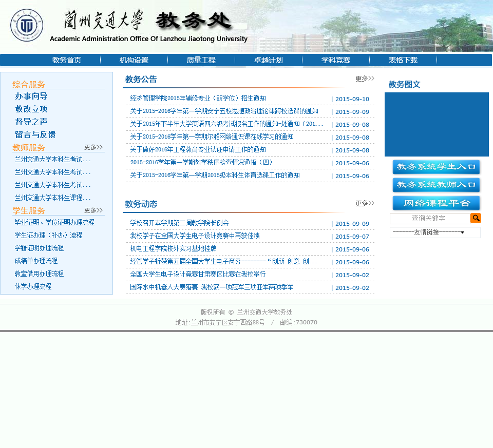
Task: Expand the 友情链接 dropdown
Action: point(435,232)
